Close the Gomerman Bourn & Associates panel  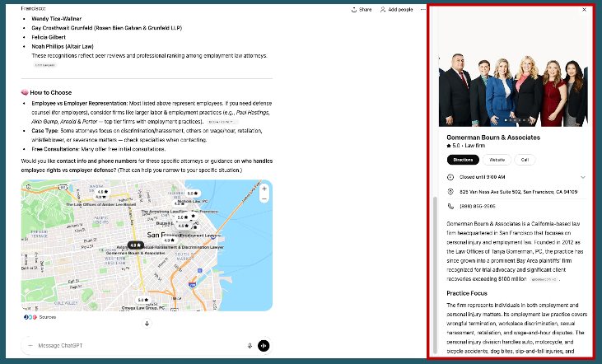(x=584, y=10)
